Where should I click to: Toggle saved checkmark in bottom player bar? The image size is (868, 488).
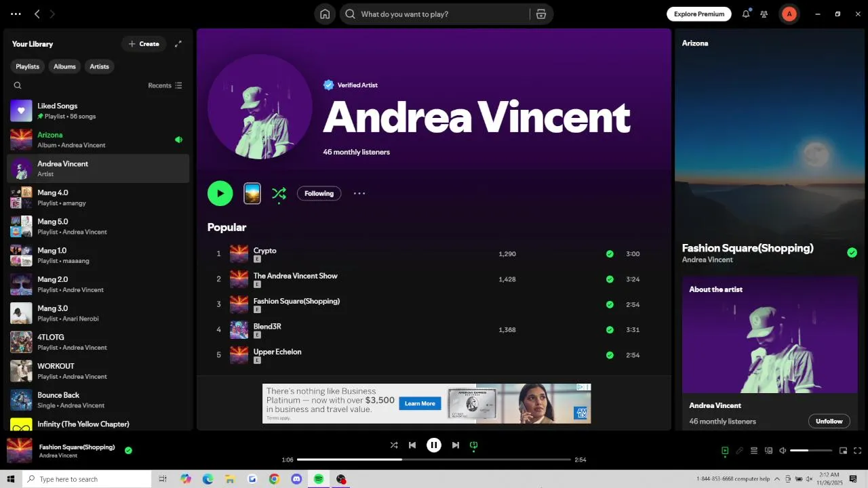[x=128, y=450]
